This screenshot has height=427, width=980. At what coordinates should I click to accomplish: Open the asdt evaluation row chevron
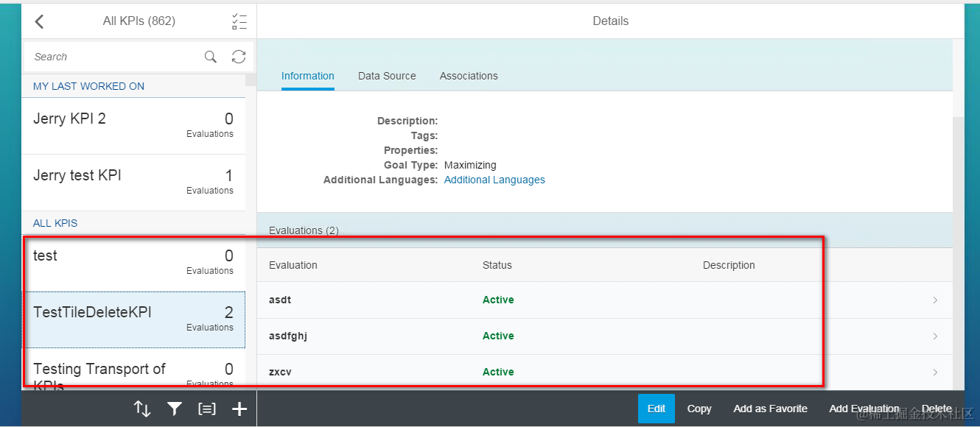tap(935, 300)
